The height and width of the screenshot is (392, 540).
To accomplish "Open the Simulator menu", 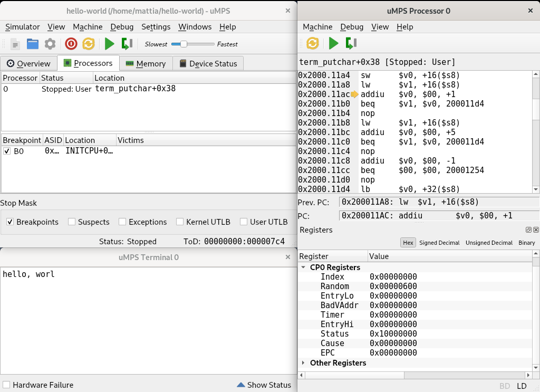I will (x=23, y=27).
